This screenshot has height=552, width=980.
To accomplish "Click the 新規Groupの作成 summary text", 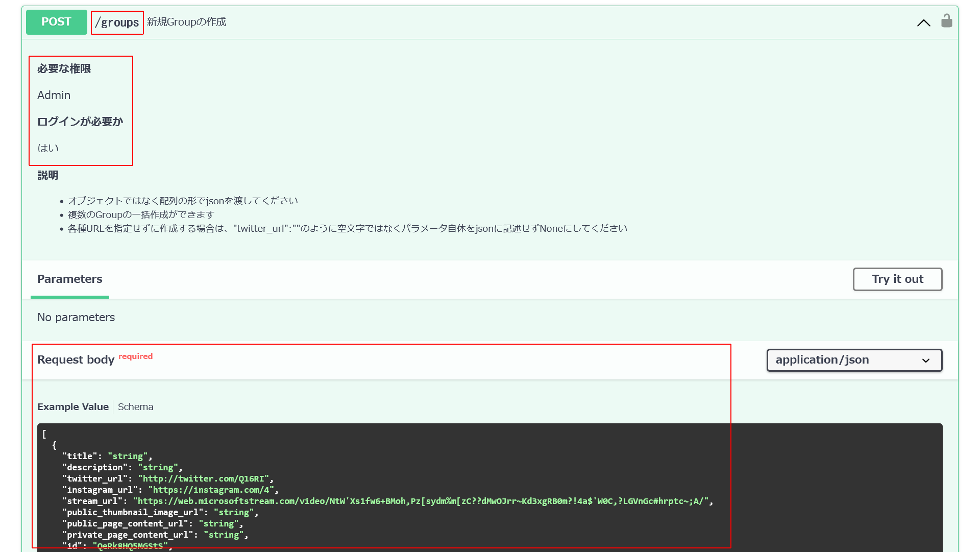I will 186,22.
